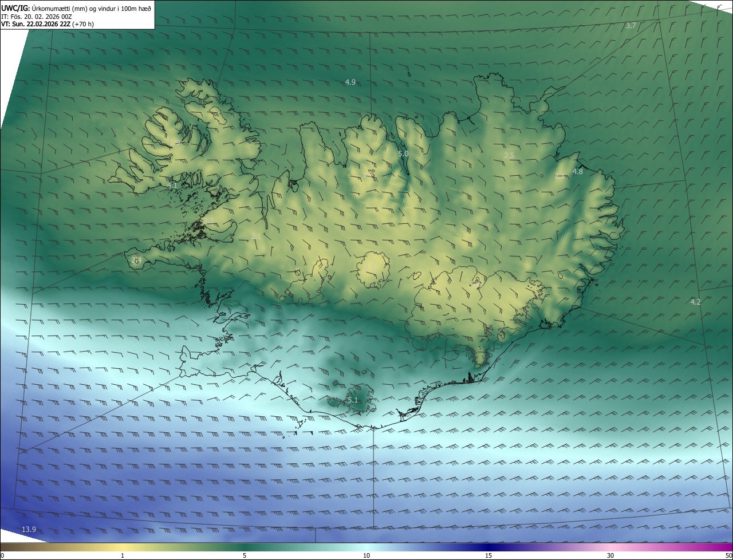Click the 3.7 value label on the map
This screenshot has width=733, height=560.
tap(631, 26)
